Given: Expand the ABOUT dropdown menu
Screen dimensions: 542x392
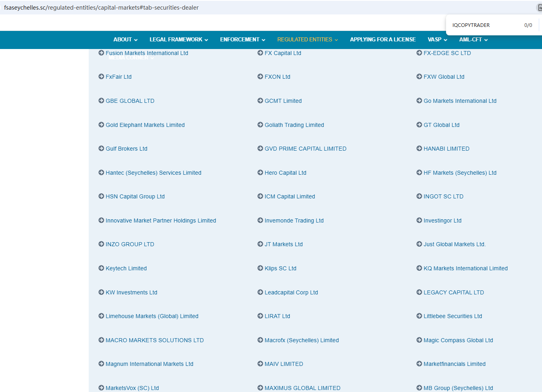Looking at the screenshot, I should (125, 39).
